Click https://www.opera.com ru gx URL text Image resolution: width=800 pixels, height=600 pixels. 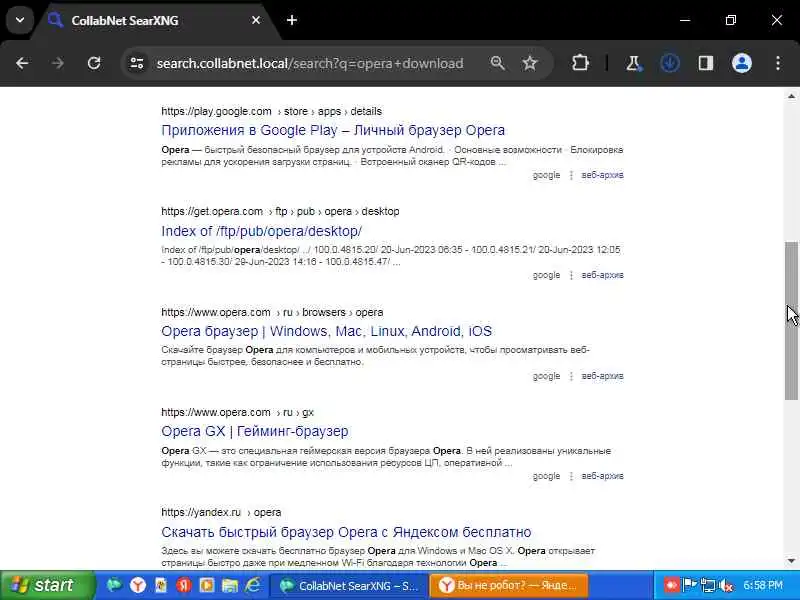click(237, 412)
